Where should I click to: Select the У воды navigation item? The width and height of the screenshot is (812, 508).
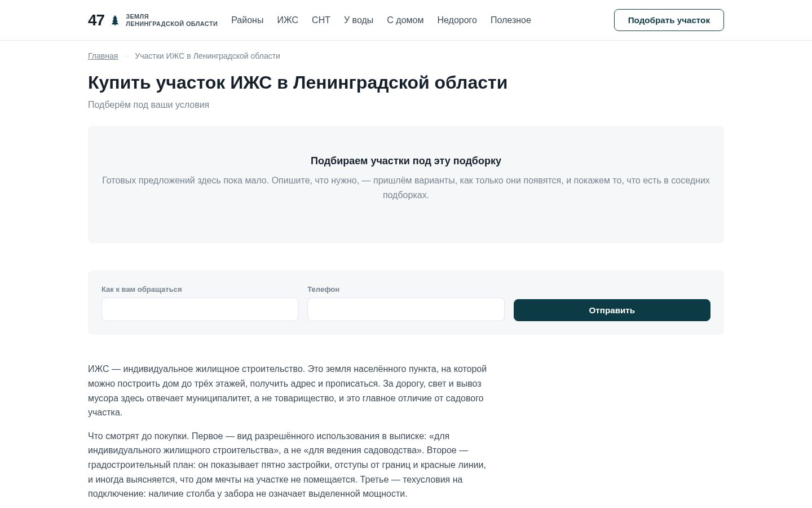click(x=359, y=20)
